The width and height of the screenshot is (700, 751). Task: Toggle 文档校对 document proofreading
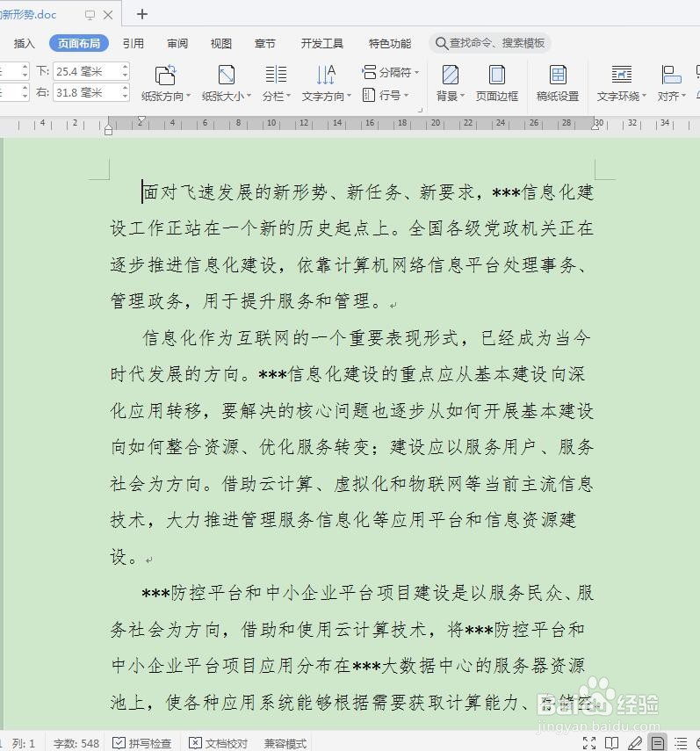click(x=219, y=743)
